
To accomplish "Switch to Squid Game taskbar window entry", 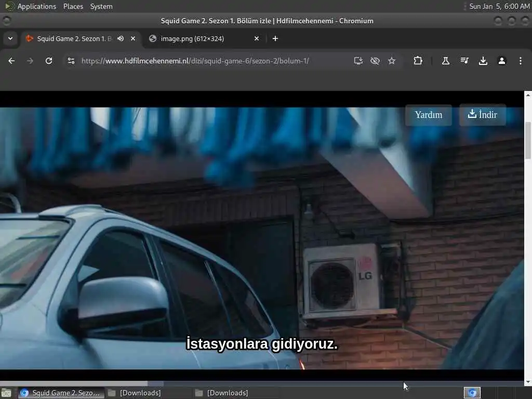I will (x=61, y=393).
